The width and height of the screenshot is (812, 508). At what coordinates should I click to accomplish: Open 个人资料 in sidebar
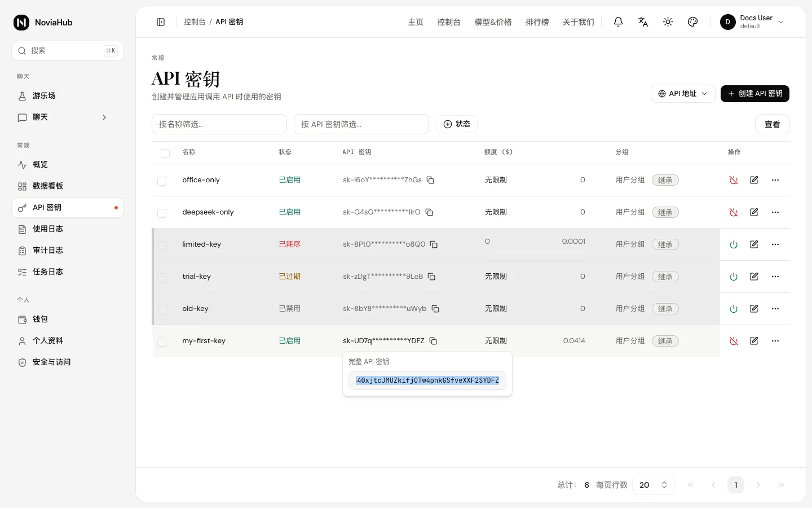tap(68, 341)
